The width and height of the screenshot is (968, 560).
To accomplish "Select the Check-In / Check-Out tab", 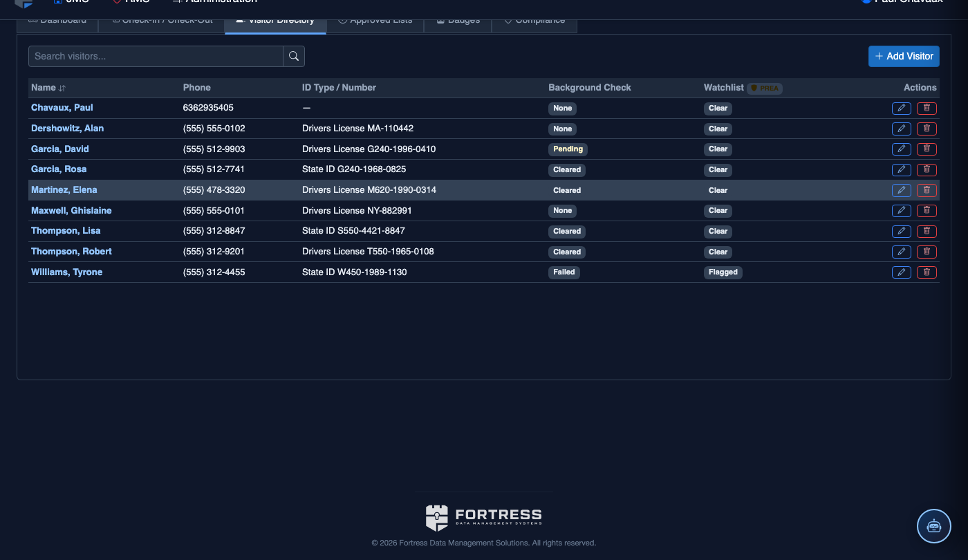I will click(x=161, y=22).
